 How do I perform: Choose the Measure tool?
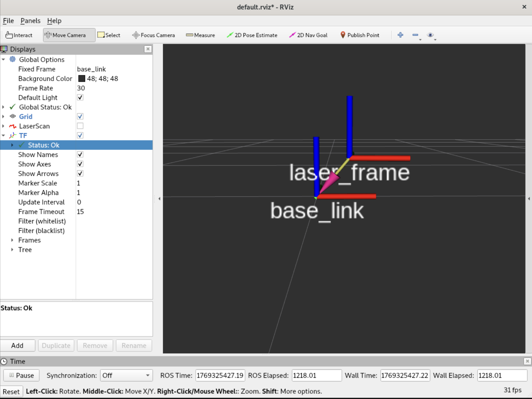point(200,35)
